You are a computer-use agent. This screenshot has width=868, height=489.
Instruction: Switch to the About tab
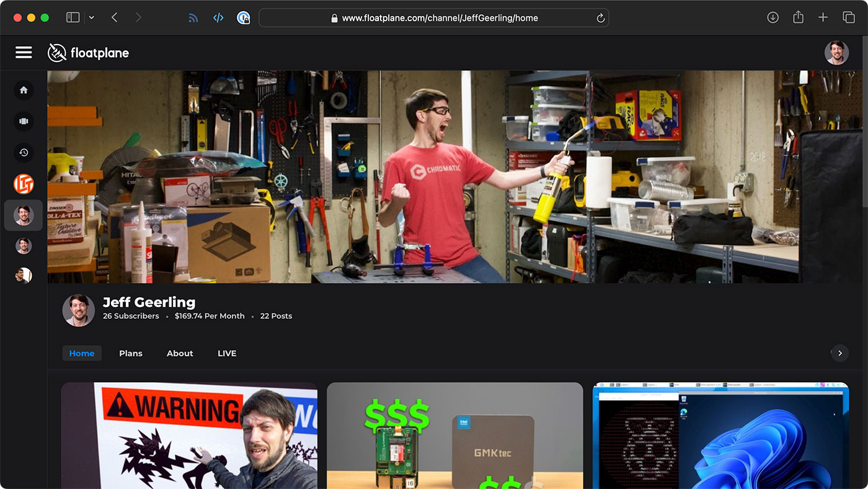click(x=180, y=353)
